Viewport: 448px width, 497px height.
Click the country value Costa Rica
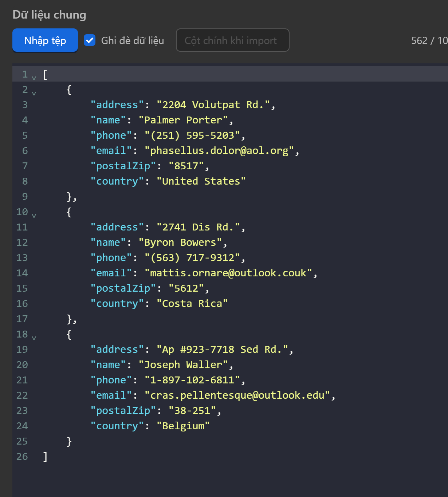(192, 303)
